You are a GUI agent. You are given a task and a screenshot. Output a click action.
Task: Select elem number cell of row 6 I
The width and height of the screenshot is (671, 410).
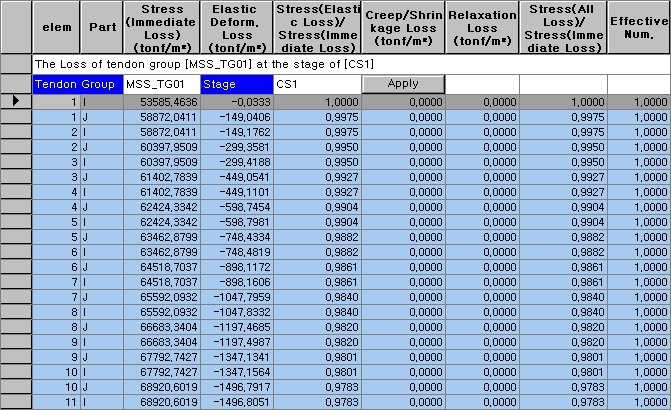tap(56, 252)
